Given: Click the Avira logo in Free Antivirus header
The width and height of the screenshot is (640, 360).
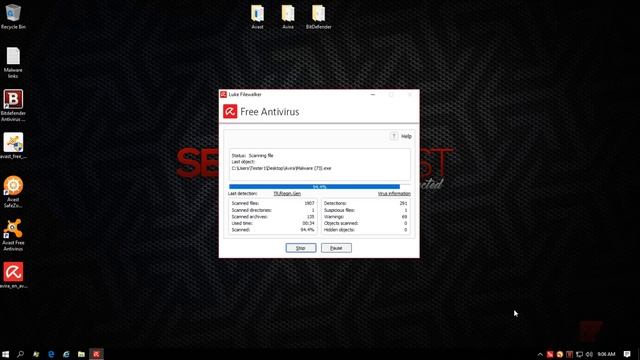Looking at the screenshot, I should click(x=230, y=111).
